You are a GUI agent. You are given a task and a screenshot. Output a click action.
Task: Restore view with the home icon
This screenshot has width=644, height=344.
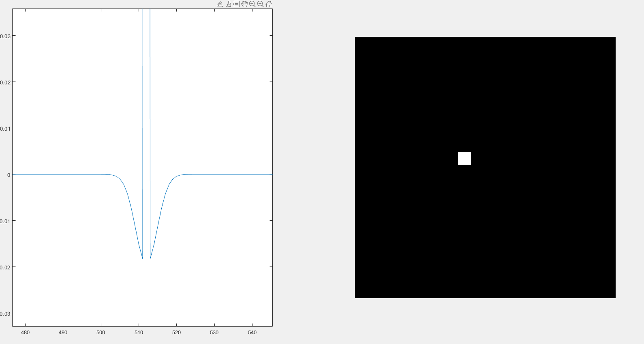[x=269, y=4]
